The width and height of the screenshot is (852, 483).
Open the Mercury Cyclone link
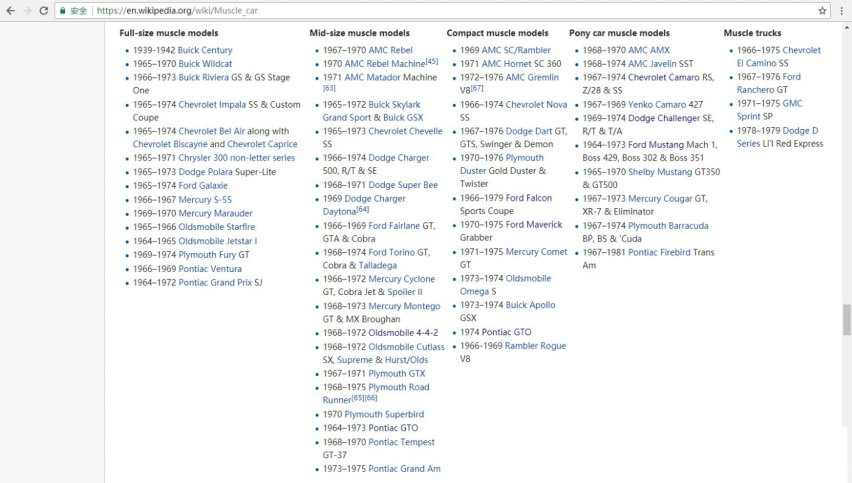(x=402, y=279)
